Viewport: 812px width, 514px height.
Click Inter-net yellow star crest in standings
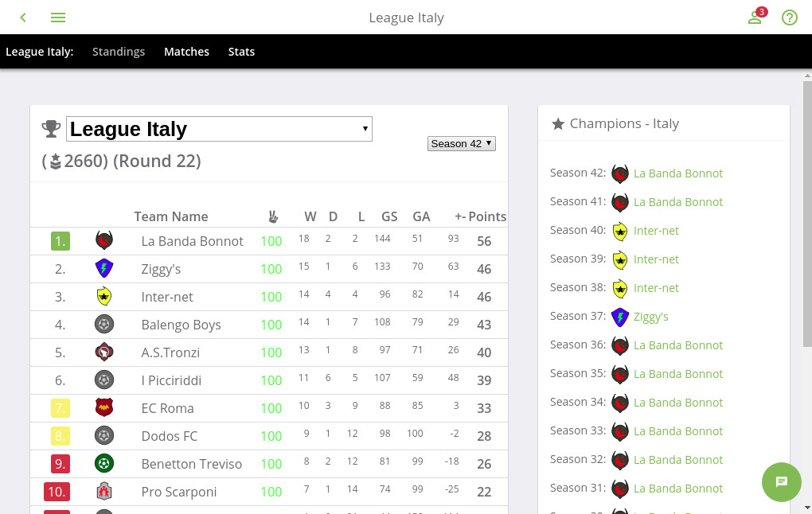tap(104, 297)
